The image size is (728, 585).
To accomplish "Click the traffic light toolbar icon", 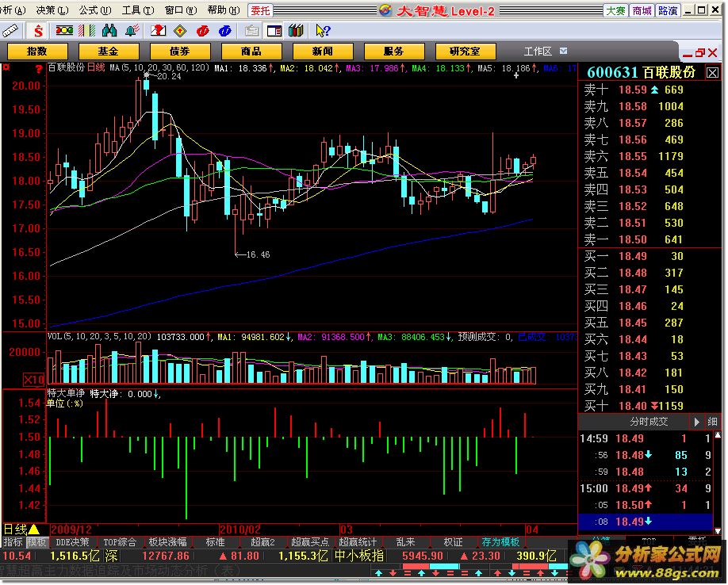I will (64, 31).
